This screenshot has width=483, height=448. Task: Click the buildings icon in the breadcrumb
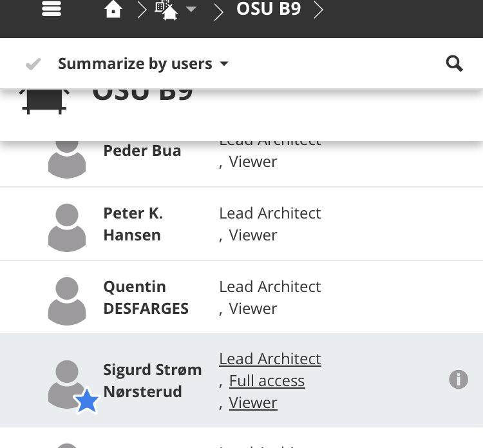166,10
